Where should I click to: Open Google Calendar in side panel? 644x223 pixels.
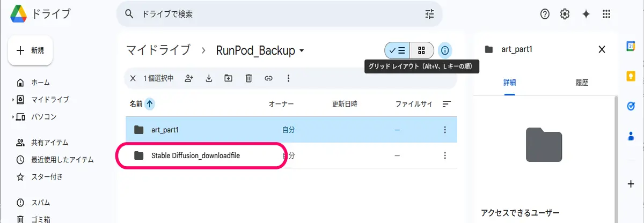pyautogui.click(x=631, y=47)
